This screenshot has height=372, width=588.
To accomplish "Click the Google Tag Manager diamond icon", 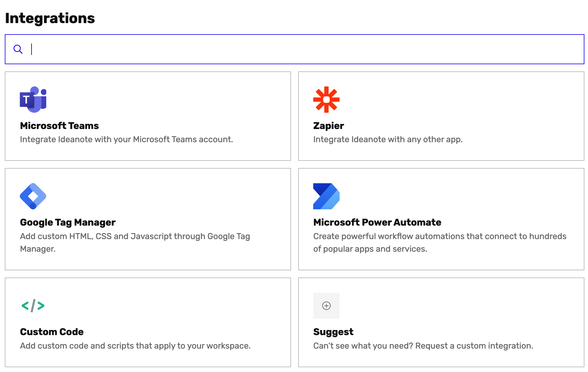I will coord(33,196).
